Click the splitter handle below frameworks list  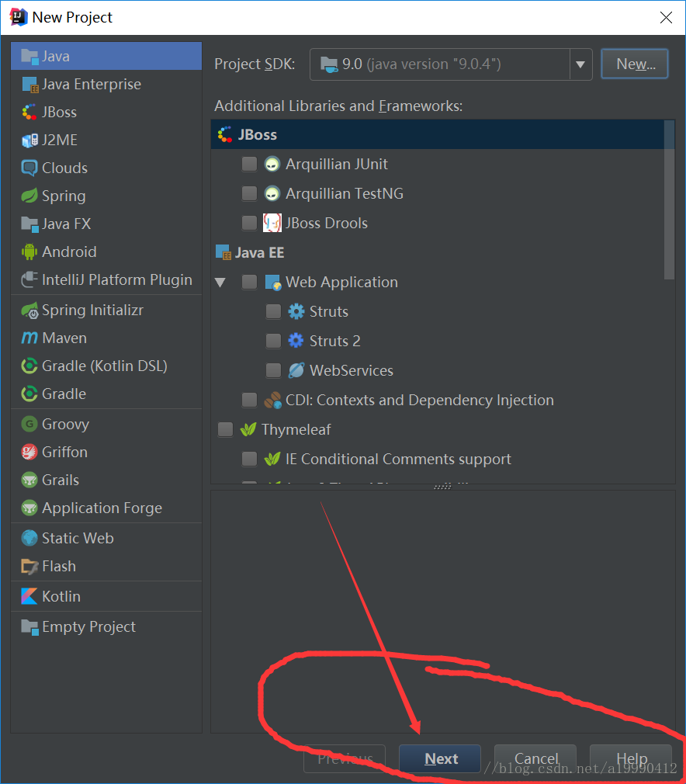[x=443, y=487]
